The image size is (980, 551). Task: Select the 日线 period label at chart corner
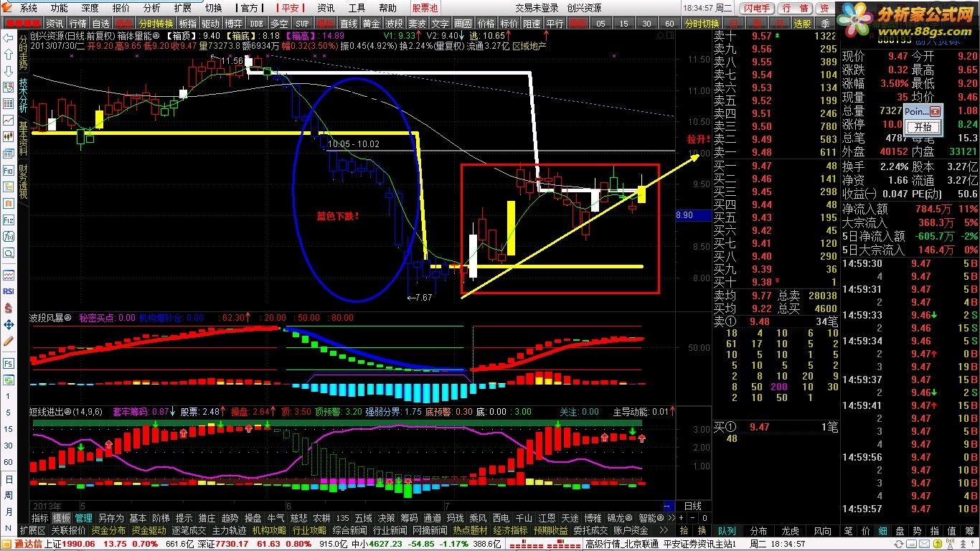point(693,506)
